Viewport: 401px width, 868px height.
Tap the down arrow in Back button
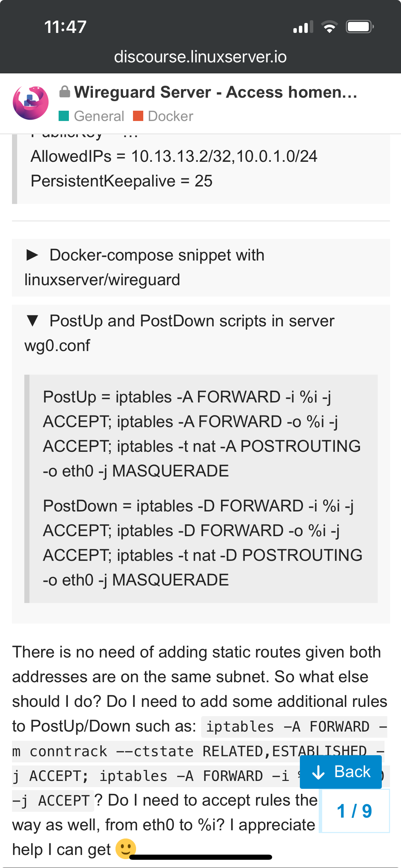coord(318,772)
